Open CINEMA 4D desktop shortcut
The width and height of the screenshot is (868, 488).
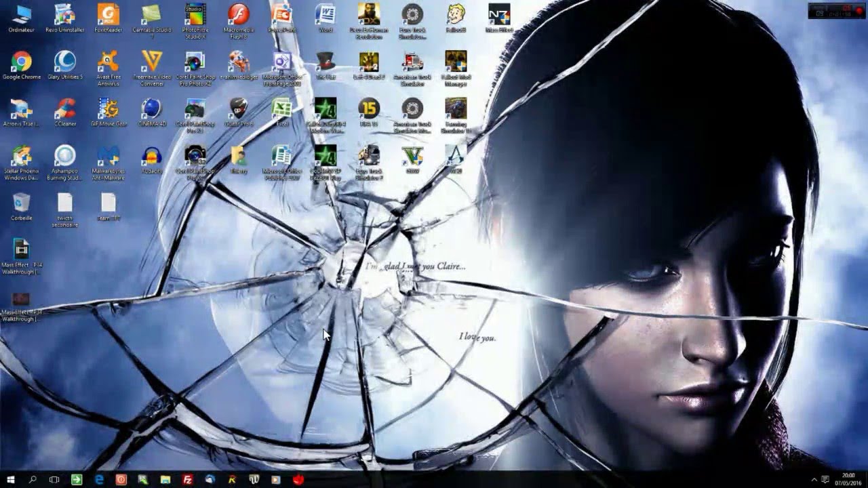coord(152,113)
